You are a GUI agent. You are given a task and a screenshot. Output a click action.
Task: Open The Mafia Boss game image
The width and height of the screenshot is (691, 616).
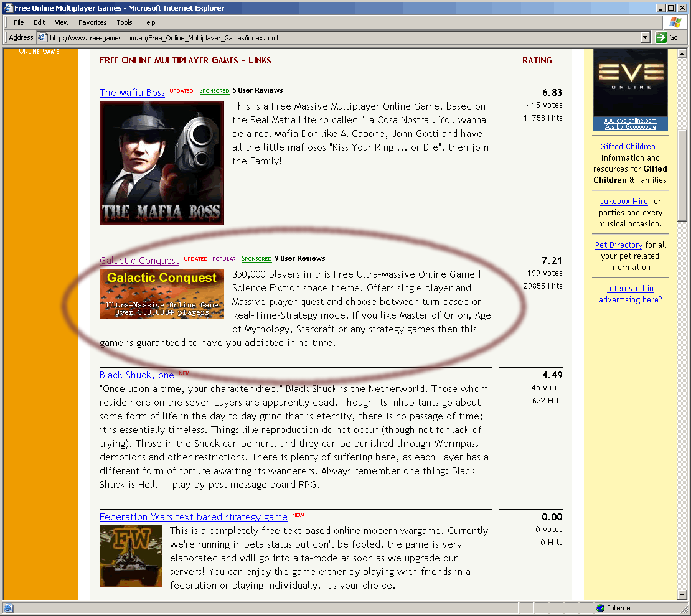coord(162,163)
